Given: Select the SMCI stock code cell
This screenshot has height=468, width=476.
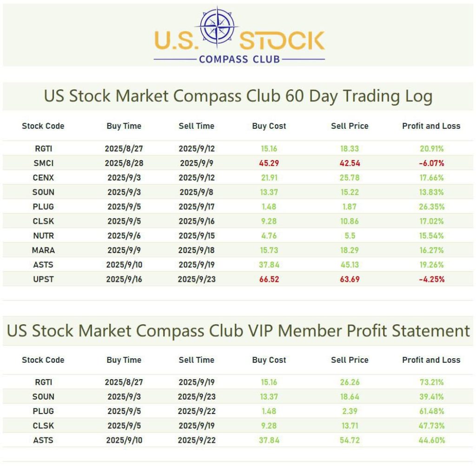Looking at the screenshot, I should click(43, 163).
